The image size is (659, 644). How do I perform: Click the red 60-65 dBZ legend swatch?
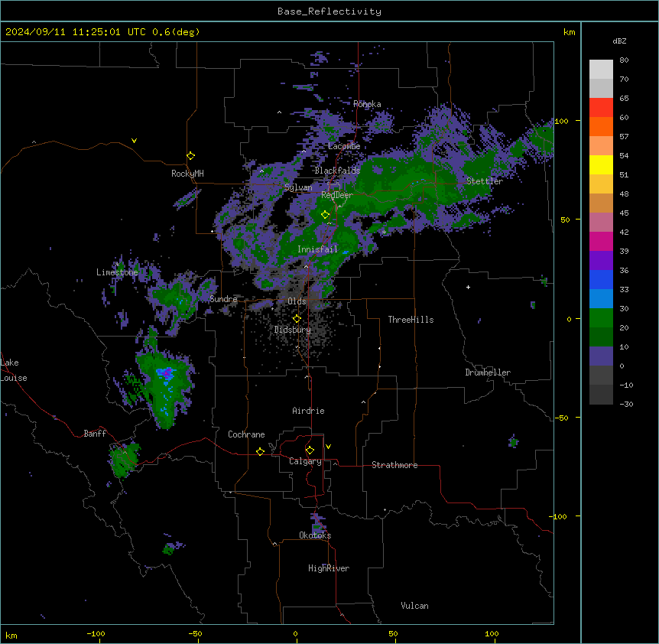[601, 107]
